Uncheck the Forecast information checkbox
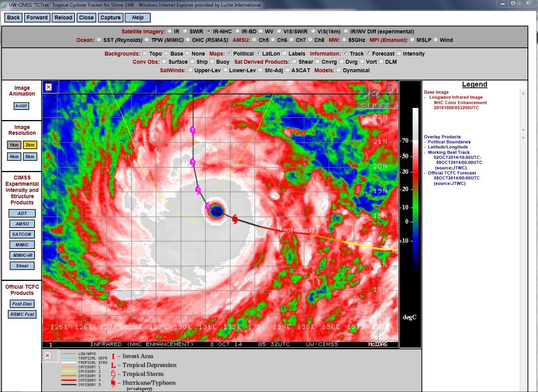 point(368,53)
